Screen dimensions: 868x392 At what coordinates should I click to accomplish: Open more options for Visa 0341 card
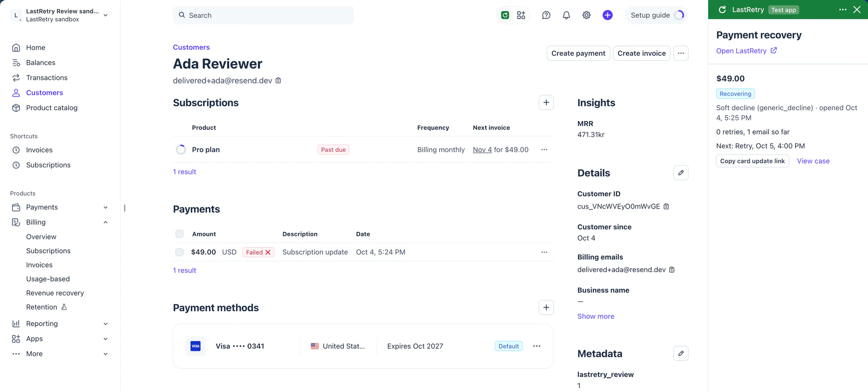click(x=537, y=346)
